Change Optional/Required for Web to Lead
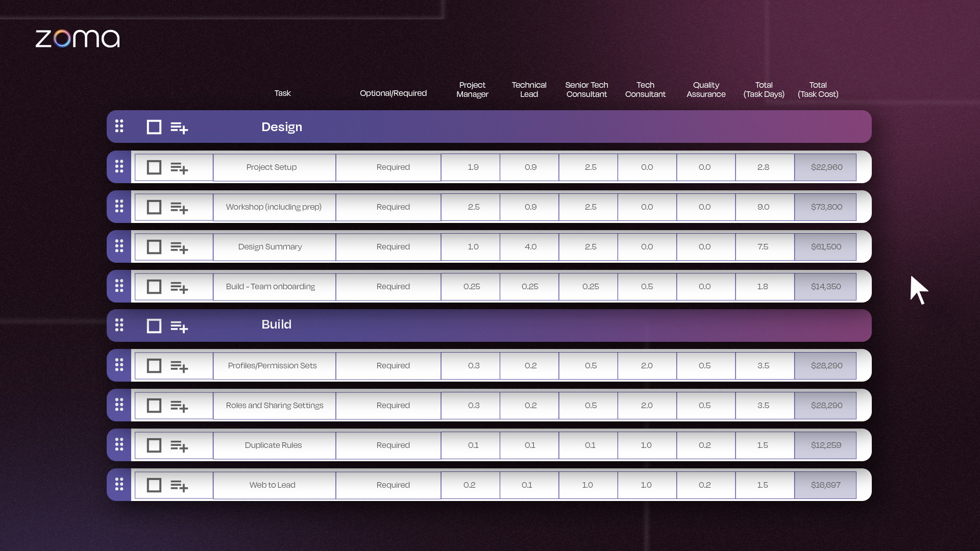The width and height of the screenshot is (980, 551). [x=393, y=485]
